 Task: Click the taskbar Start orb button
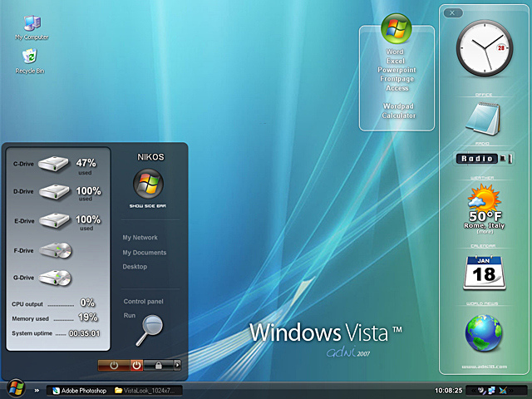pos(16,389)
